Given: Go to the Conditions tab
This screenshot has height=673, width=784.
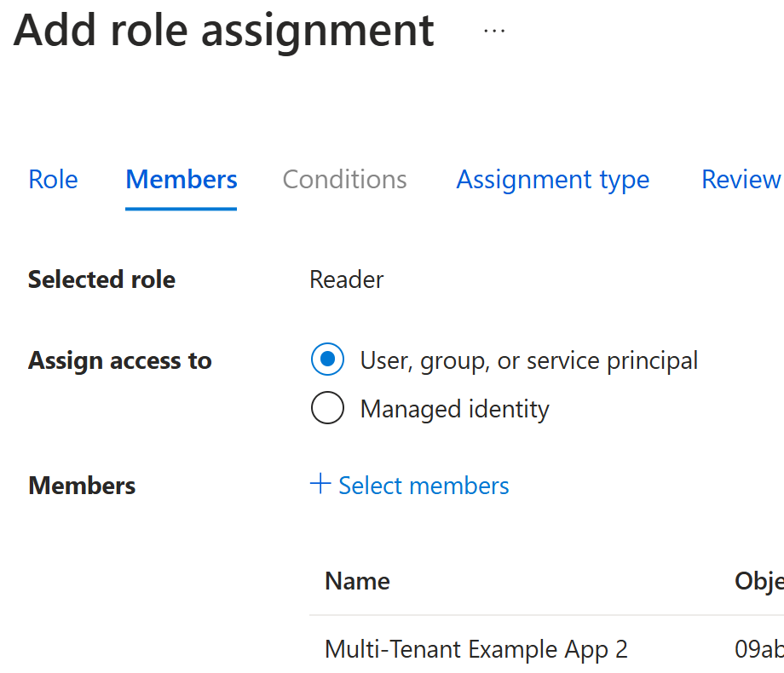Looking at the screenshot, I should [344, 180].
